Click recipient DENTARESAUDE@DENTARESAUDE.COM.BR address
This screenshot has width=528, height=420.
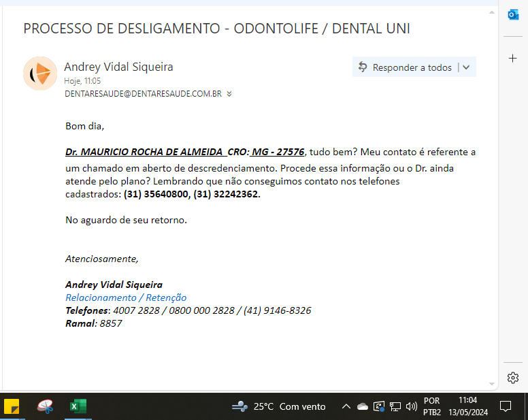pos(143,94)
